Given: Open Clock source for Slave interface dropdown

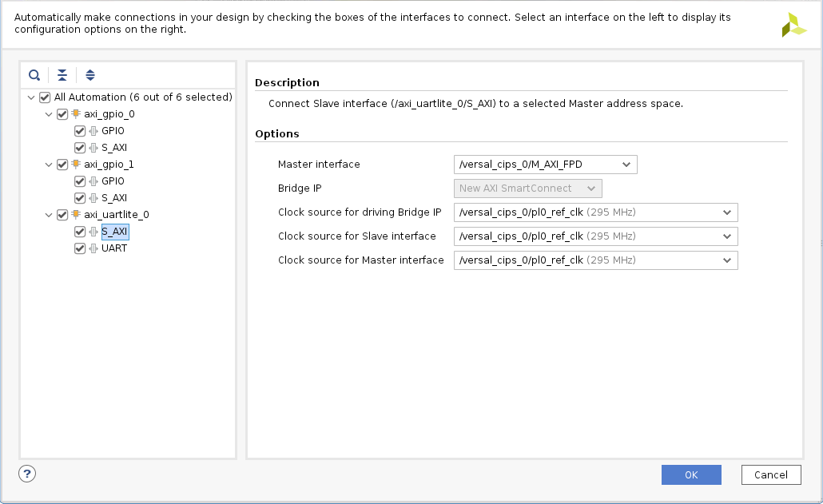Looking at the screenshot, I should [595, 236].
